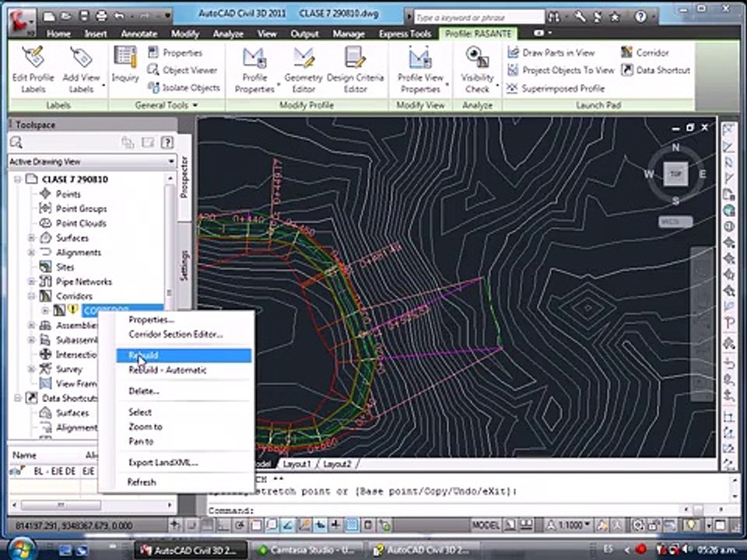Click the Favorites star icon in title bar
This screenshot has height=560, width=747.
click(x=615, y=17)
